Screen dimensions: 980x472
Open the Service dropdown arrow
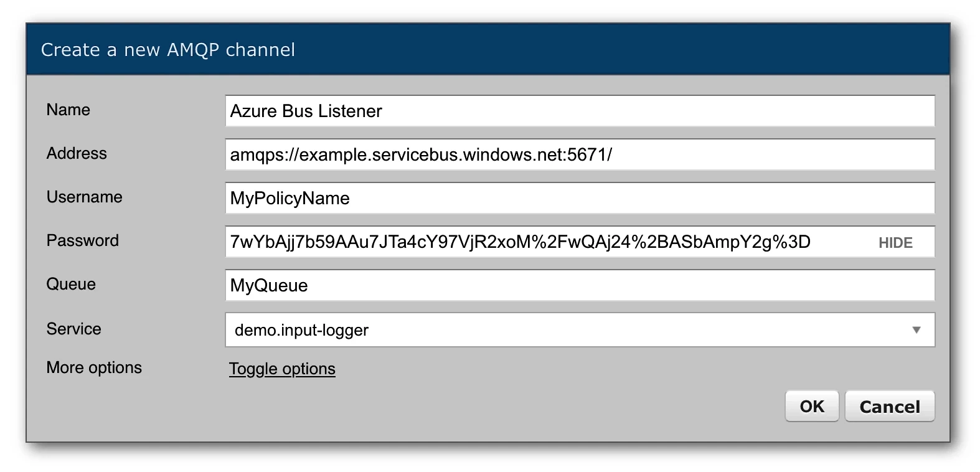click(916, 330)
